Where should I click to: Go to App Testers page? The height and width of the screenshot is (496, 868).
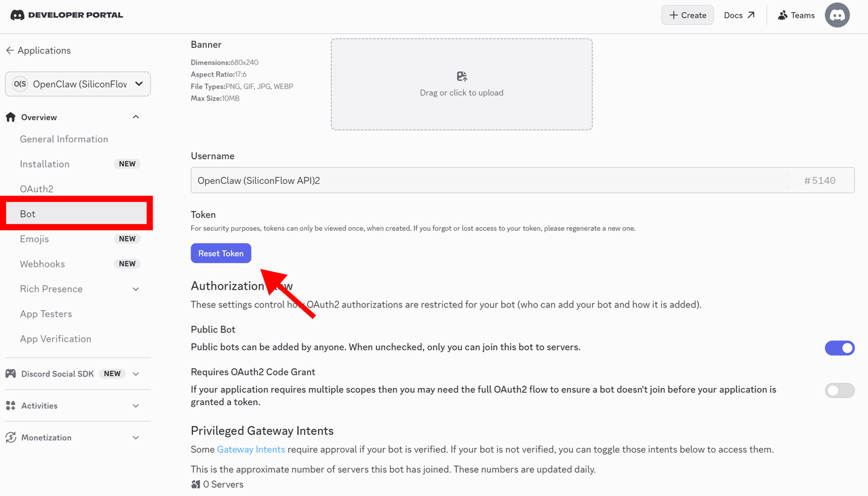(46, 314)
